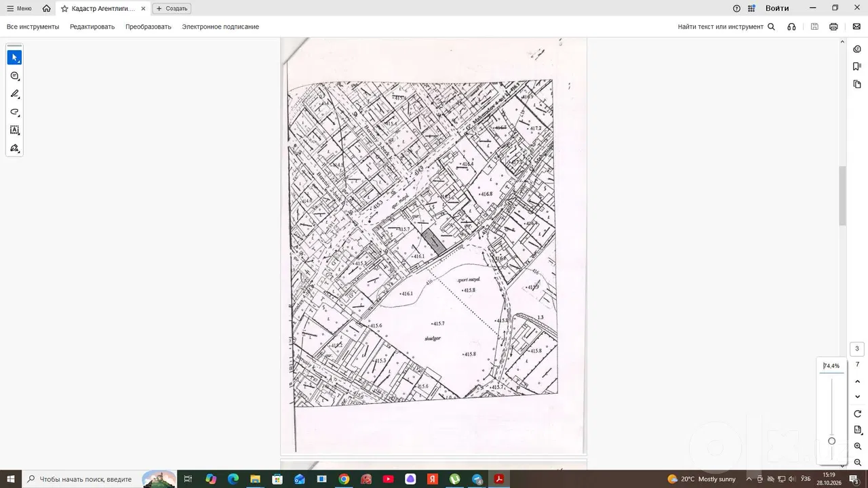868x488 pixels.
Task: Adjust the zoom slider handle
Action: (831, 441)
